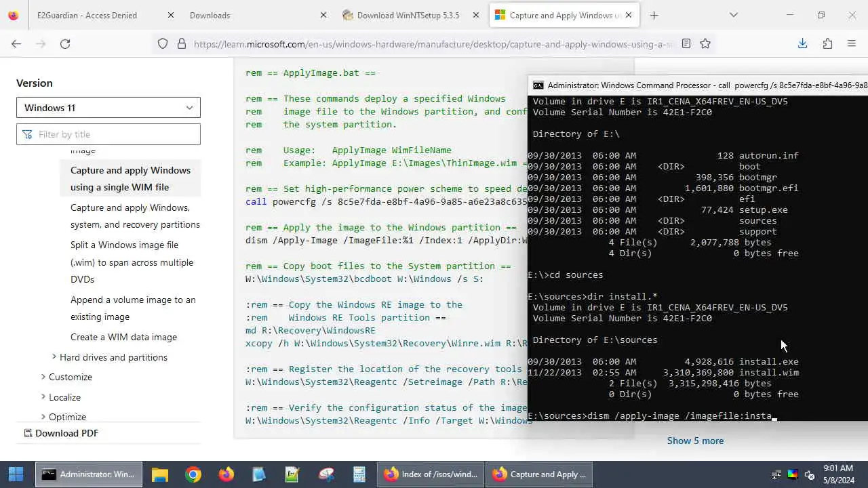Open the Firefox application menu
868x488 pixels.
(x=852, y=43)
